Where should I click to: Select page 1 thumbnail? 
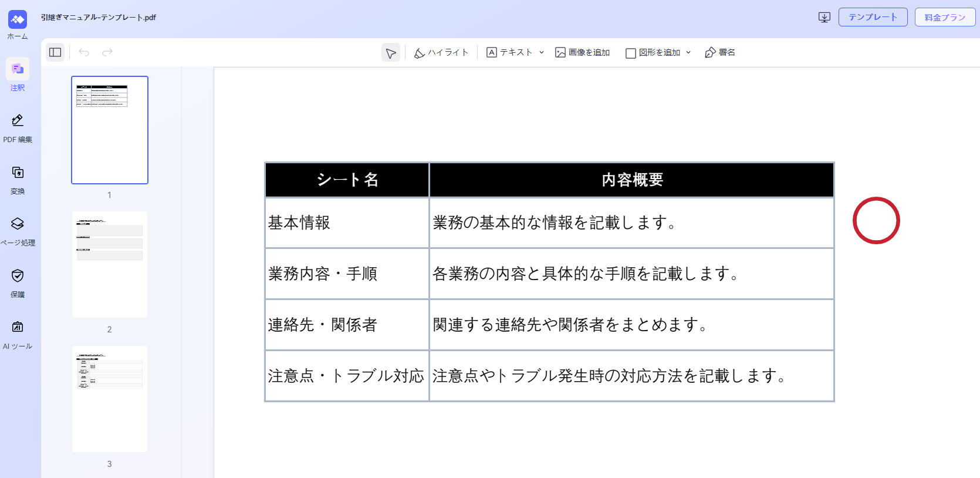tap(110, 130)
